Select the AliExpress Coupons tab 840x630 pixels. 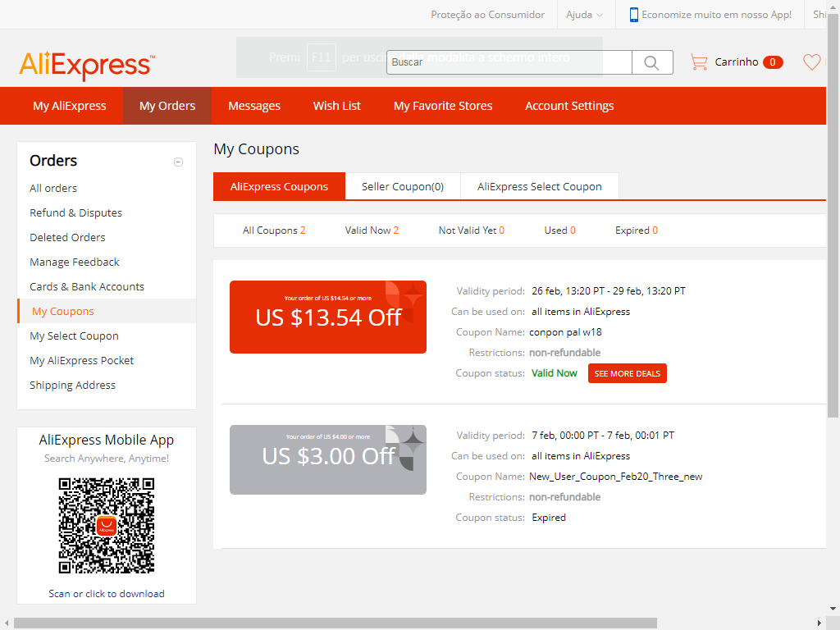(279, 186)
